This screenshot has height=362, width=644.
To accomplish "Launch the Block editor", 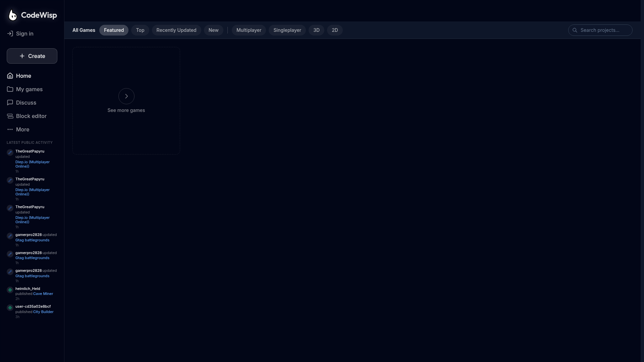I will pyautogui.click(x=31, y=116).
